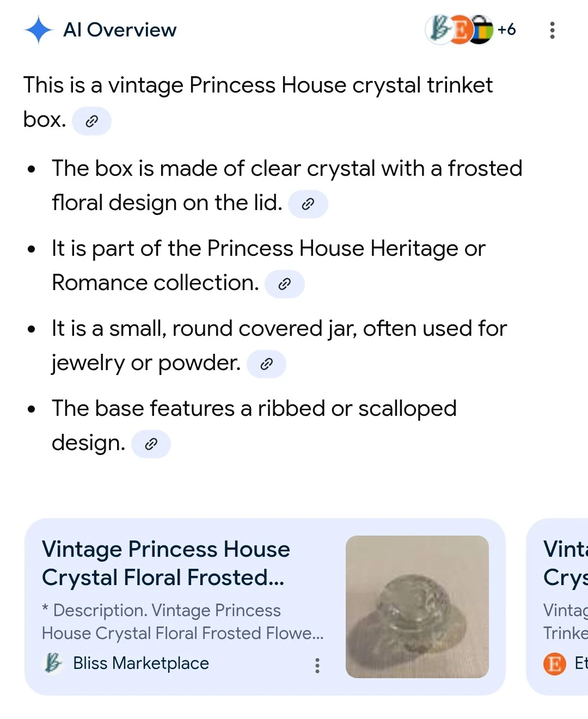
Task: Click the crystal trinket box thumbnail image
Action: click(417, 606)
